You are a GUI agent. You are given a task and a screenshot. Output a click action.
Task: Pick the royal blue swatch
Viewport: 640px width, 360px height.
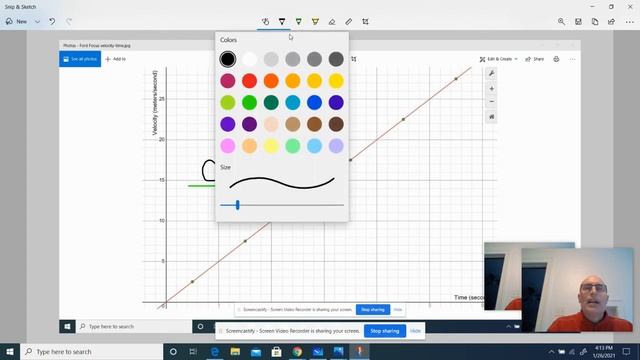point(314,102)
